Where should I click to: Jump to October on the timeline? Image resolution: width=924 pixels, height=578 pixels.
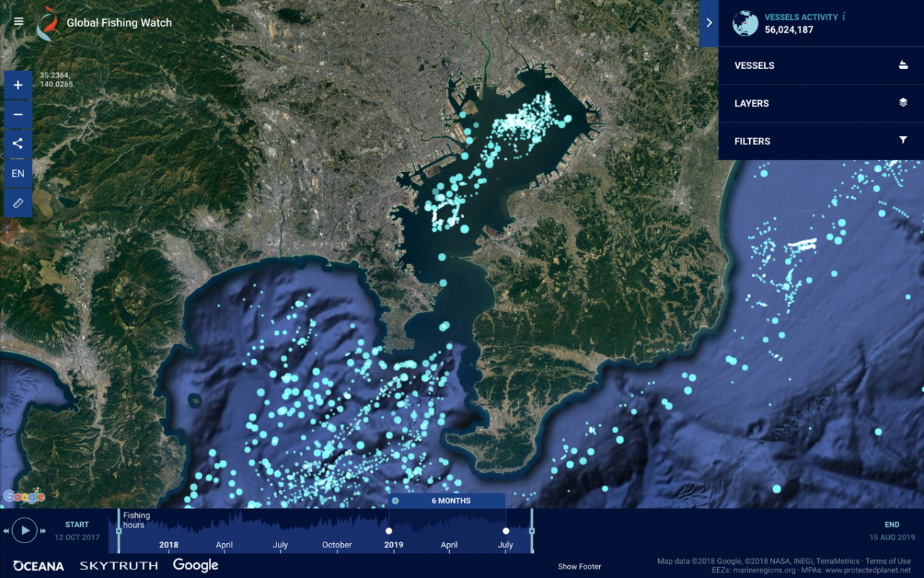[x=337, y=545]
